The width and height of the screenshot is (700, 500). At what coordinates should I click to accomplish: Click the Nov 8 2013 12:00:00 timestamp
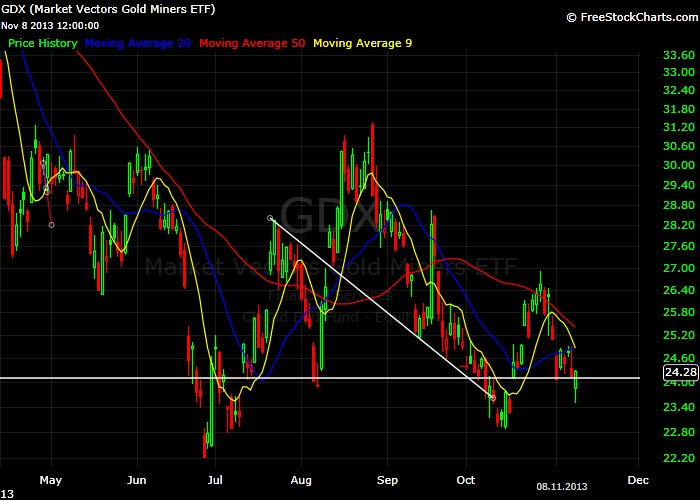click(x=50, y=25)
